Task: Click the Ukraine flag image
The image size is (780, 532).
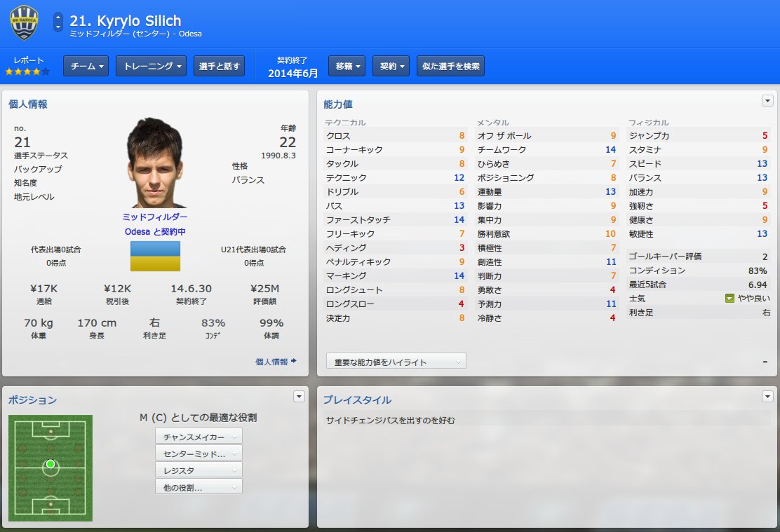Action: click(x=155, y=256)
